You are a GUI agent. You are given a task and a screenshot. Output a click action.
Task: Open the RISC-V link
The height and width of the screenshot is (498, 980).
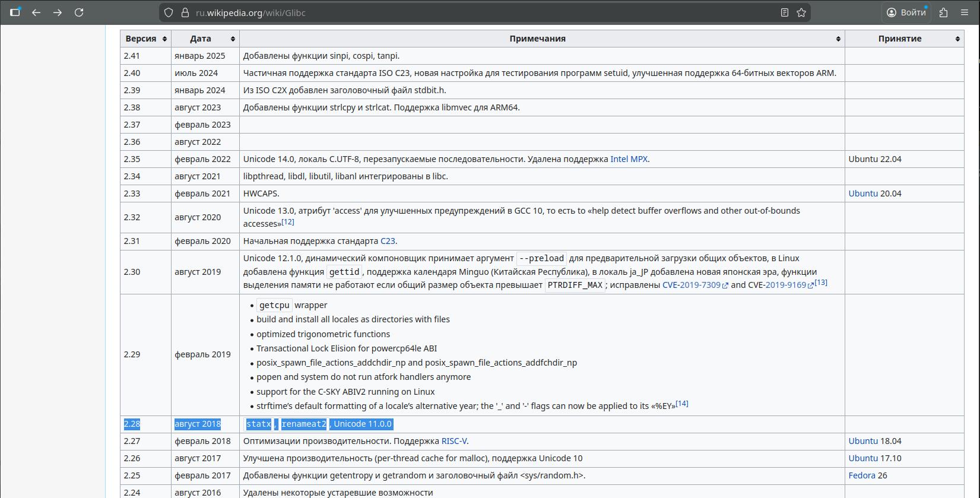[454, 441]
